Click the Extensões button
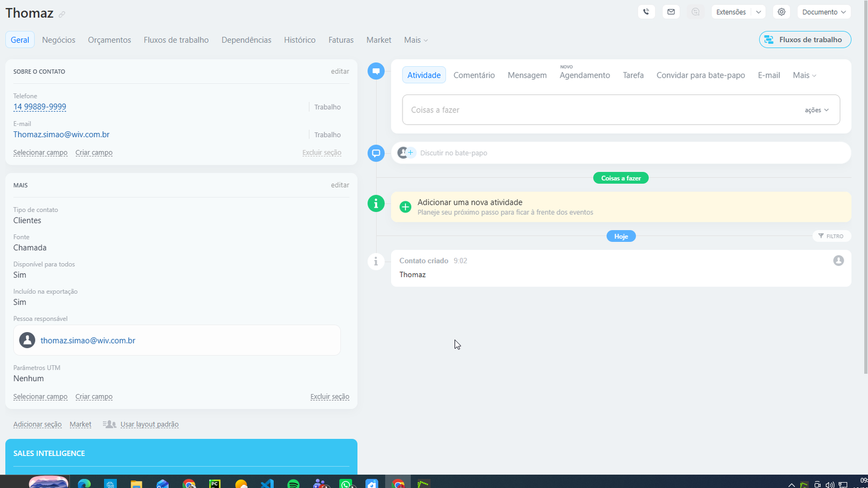This screenshot has height=488, width=868. (x=731, y=12)
